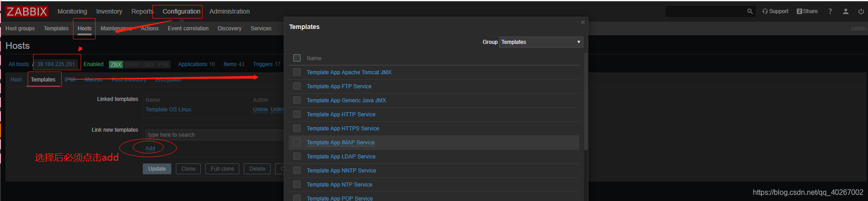The width and height of the screenshot is (868, 201).
Task: Click the JMX availability badge
Action: (x=149, y=64)
